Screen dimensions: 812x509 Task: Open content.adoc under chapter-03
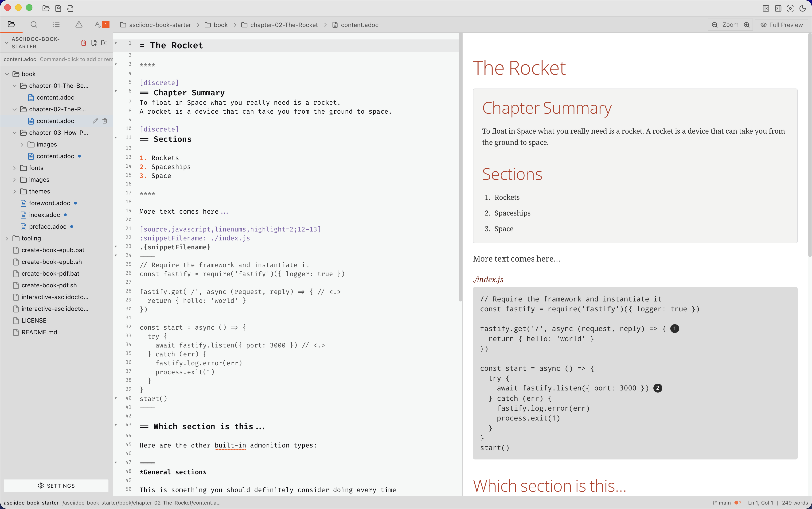[x=55, y=156]
